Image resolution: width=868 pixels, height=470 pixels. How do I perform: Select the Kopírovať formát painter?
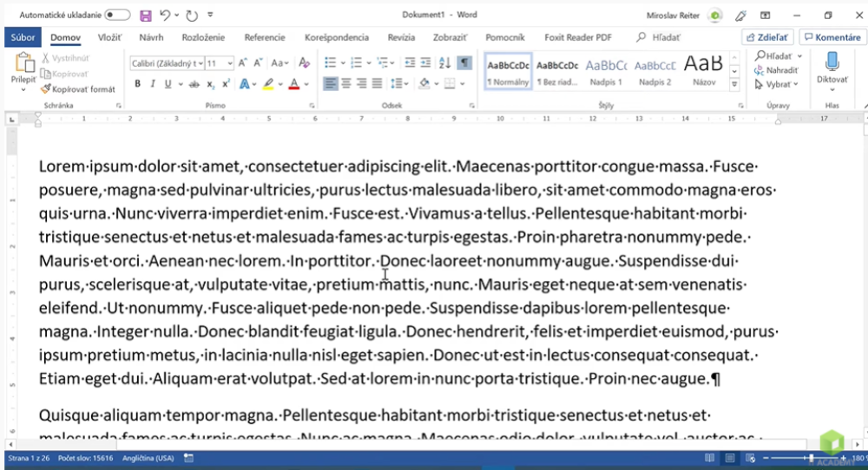77,89
